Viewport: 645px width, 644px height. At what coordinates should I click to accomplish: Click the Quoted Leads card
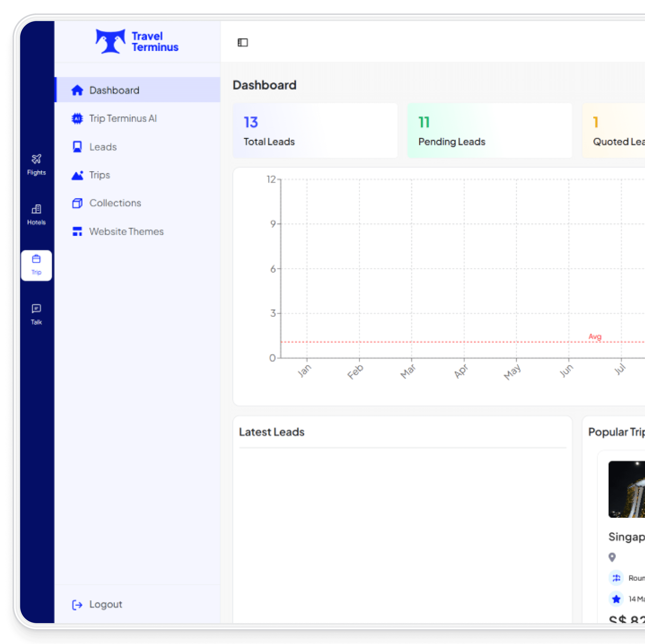[618, 130]
